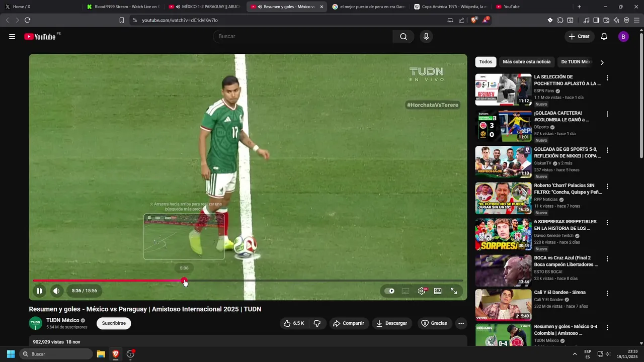
Task: Open options for Roberto 'Chorri' Palacios video
Action: tap(607, 187)
